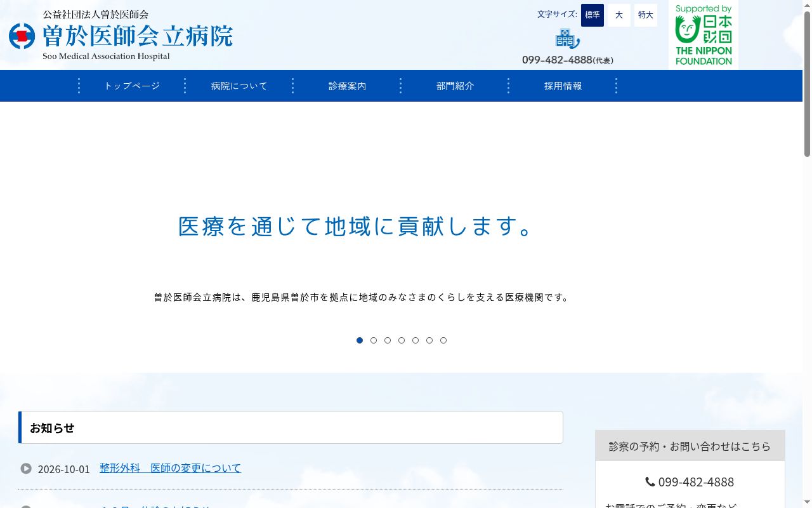Click the Soo Medical Association Hospital logo
The width and height of the screenshot is (812, 508).
[x=121, y=35]
